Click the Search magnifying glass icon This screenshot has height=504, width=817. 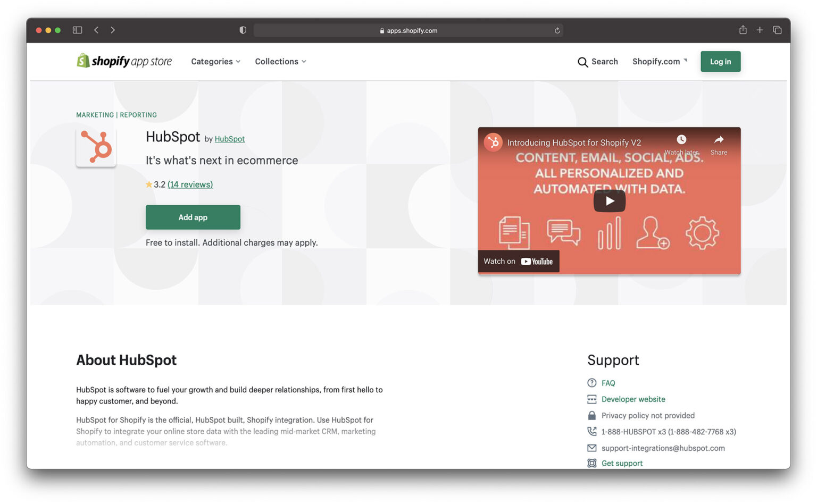[x=583, y=62]
